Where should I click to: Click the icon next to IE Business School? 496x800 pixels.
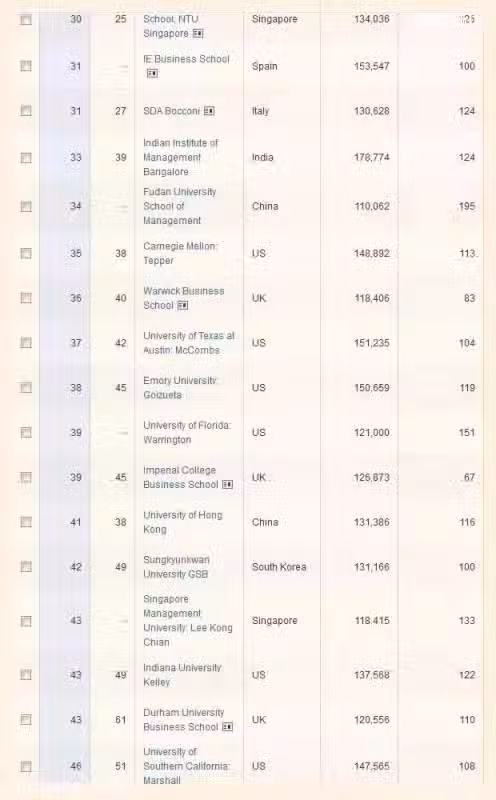tap(152, 73)
